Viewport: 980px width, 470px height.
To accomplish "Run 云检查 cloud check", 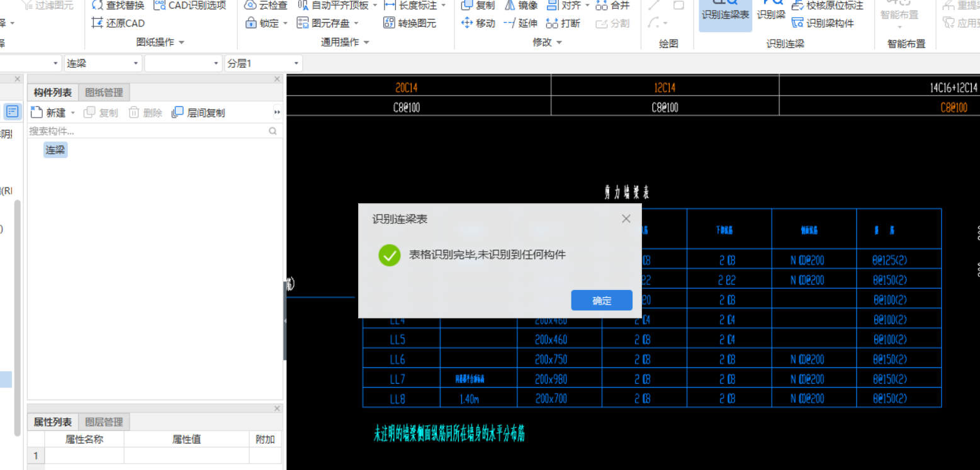I will (x=266, y=6).
